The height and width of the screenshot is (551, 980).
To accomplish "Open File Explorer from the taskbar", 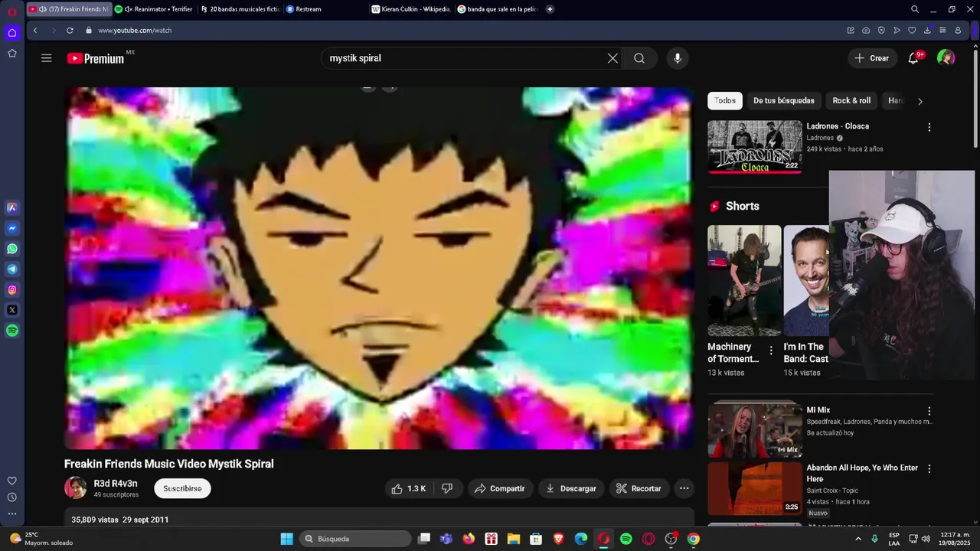I will point(514,539).
